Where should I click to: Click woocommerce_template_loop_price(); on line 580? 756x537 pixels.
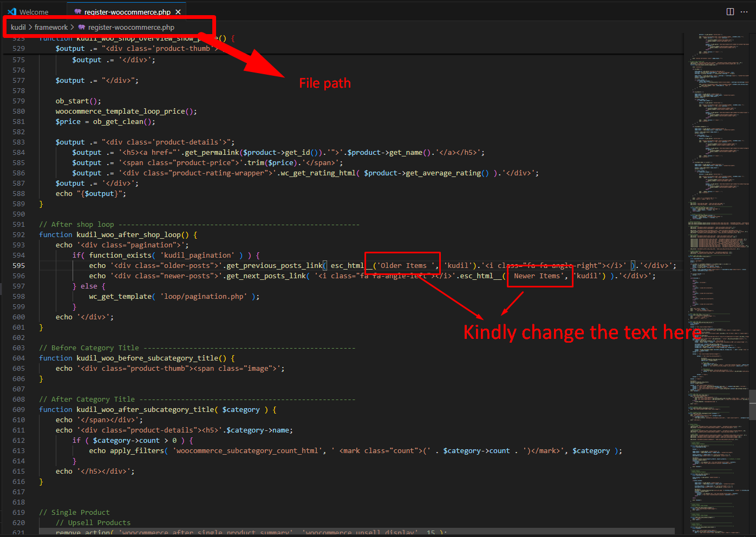[x=126, y=112]
